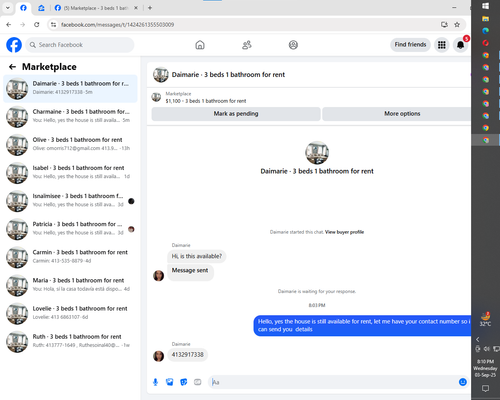Click the browser address bar URL

[x=117, y=25]
